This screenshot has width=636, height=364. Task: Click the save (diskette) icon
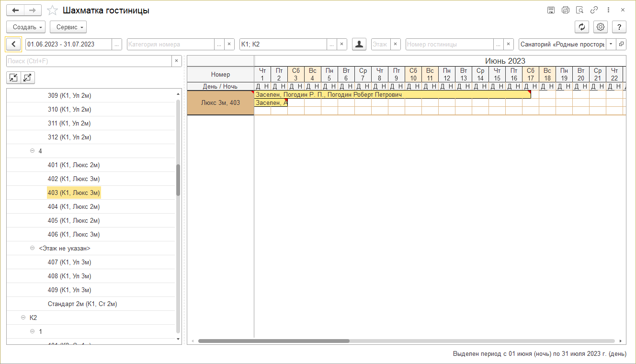click(551, 10)
